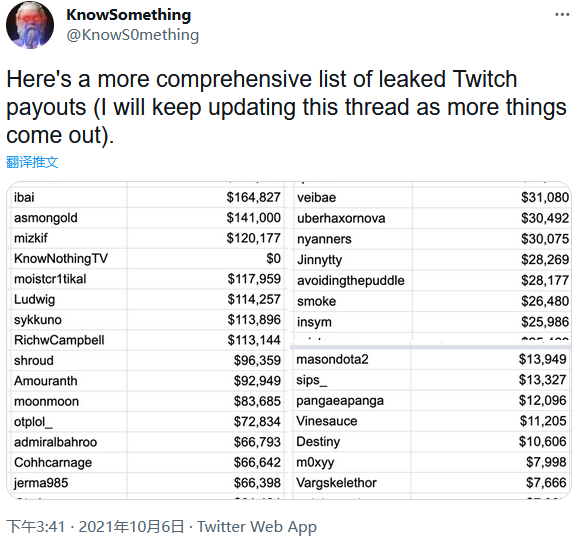Open the KnowSomething display name link
The image size is (583, 544).
coord(129,15)
